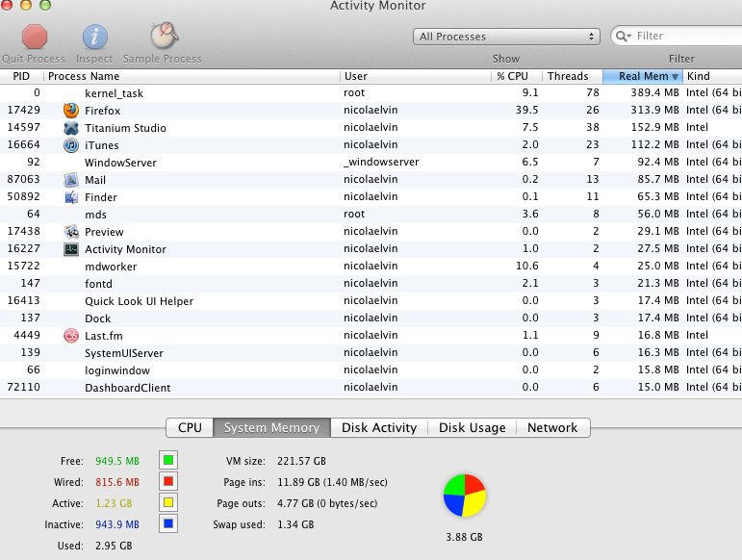Click the Quit Process stop-sign icon
The height and width of the screenshot is (560, 742).
(x=35, y=37)
